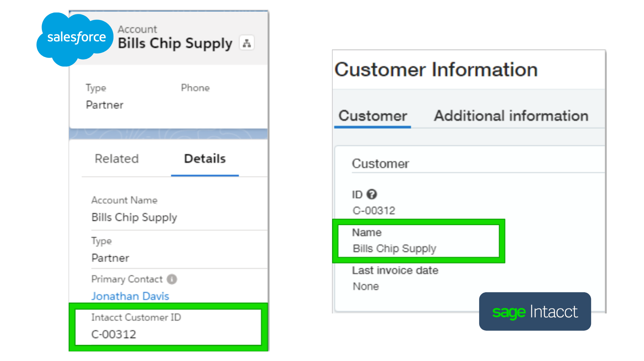
Task: Click the Account Name field value
Action: click(134, 218)
